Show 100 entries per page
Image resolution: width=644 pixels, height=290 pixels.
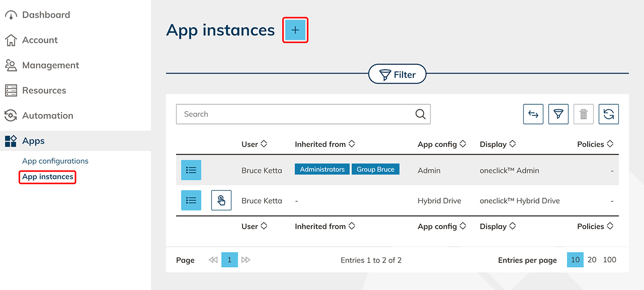[609, 260]
